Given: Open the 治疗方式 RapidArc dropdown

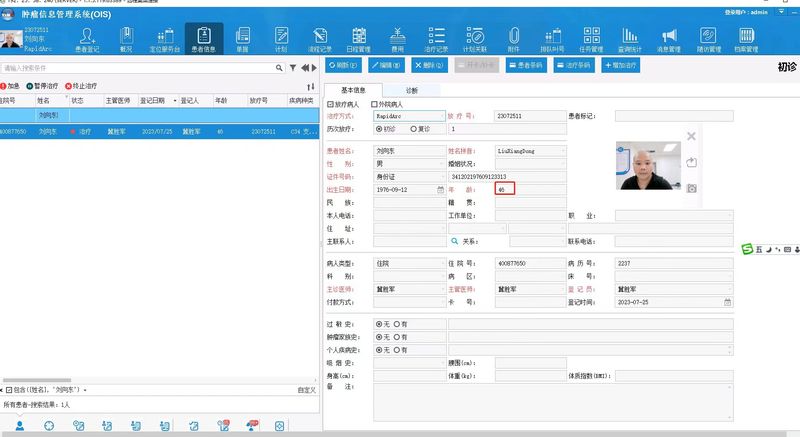Looking at the screenshot, I should pyautogui.click(x=442, y=116).
